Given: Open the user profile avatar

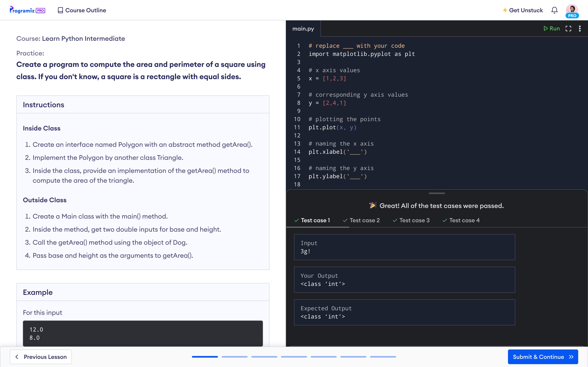Looking at the screenshot, I should [572, 11].
